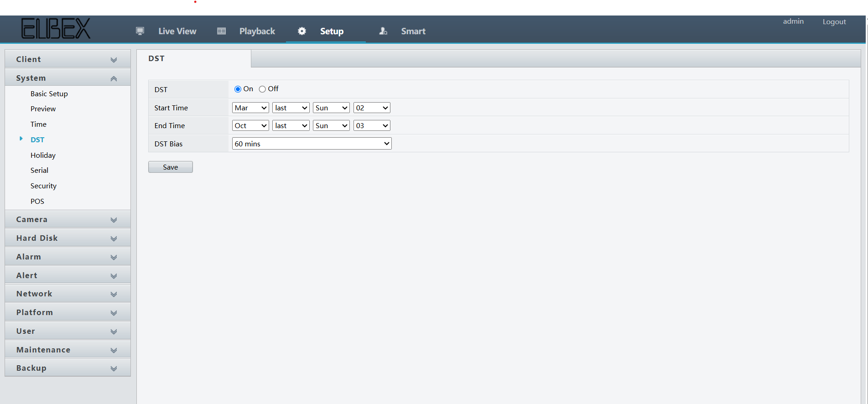Open the Time settings item
868x404 pixels.
pyautogui.click(x=38, y=124)
